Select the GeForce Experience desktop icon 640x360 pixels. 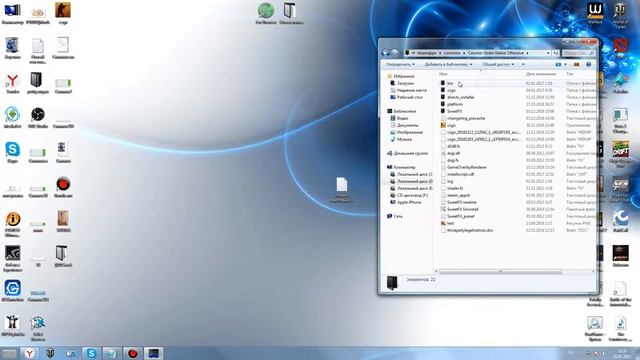12,258
